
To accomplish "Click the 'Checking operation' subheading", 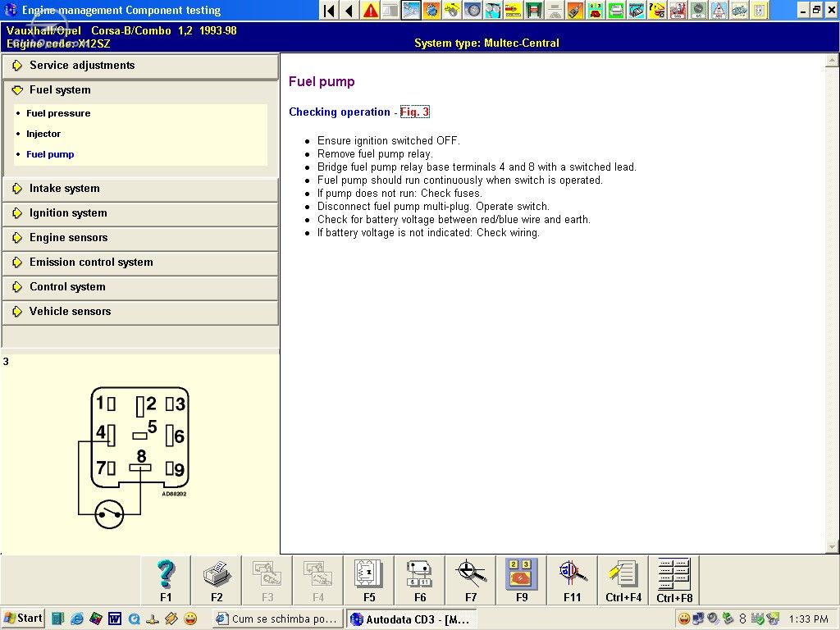I will [x=339, y=112].
